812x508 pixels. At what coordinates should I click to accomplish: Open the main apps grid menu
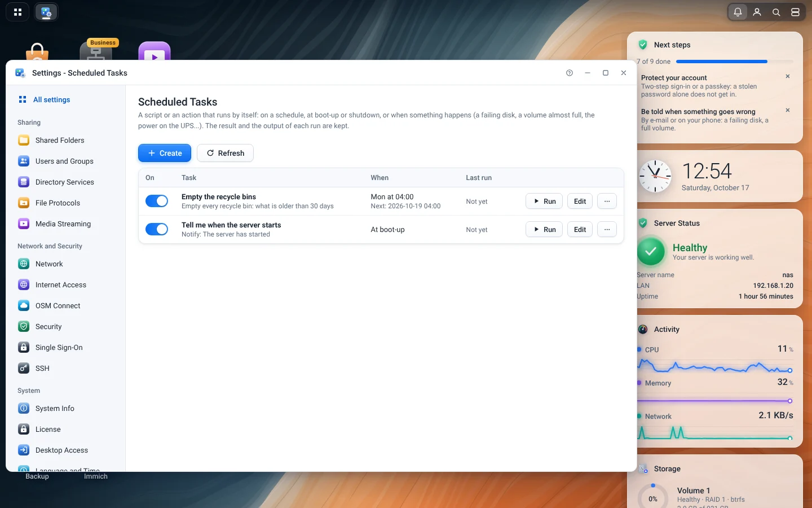pos(17,12)
